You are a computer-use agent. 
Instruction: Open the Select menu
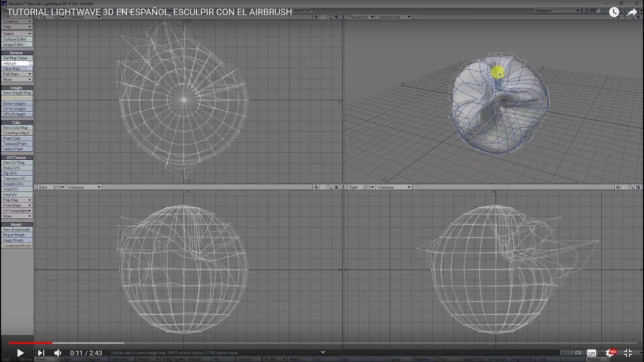[x=17, y=34]
